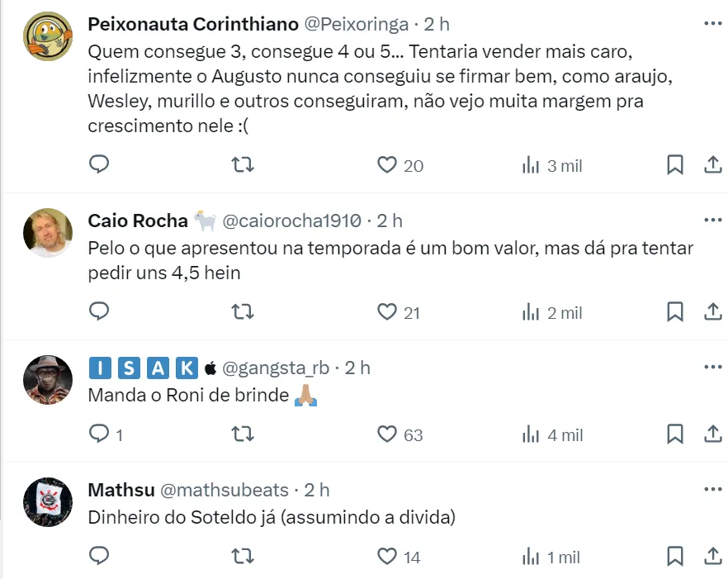Share Peixonauta Corinthiano's tweet
The height and width of the screenshot is (579, 728).
[712, 165]
